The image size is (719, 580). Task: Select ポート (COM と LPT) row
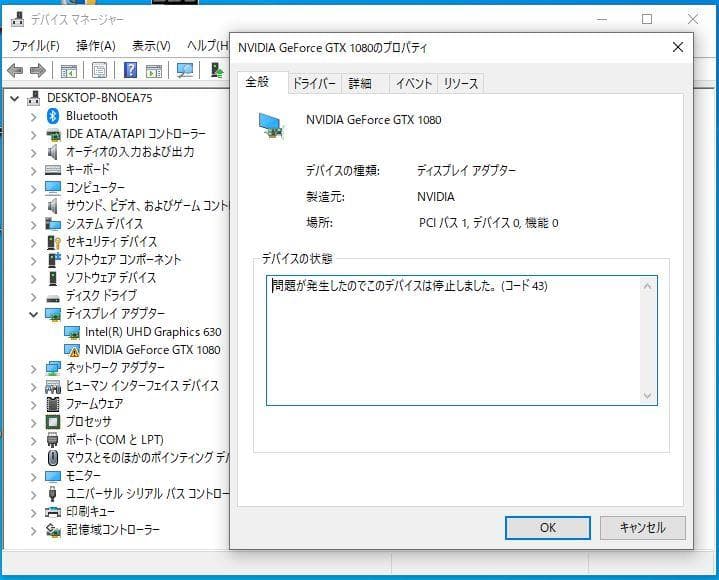pos(115,440)
